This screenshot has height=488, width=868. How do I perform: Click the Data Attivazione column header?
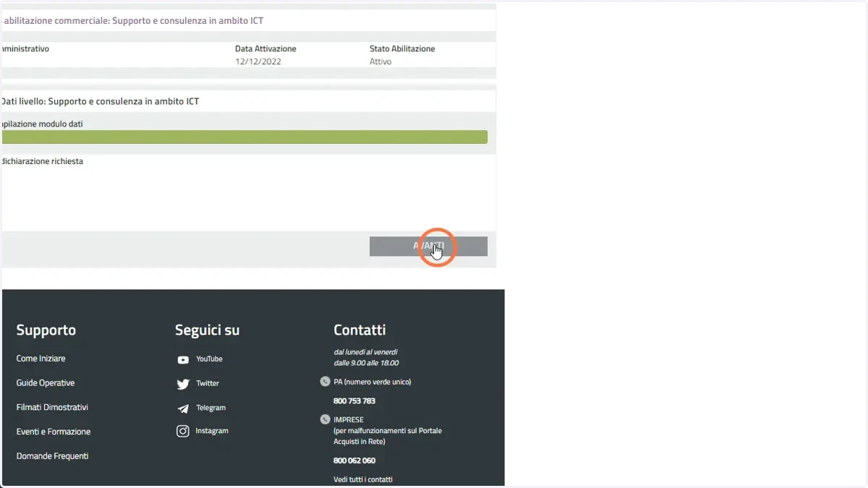pos(265,49)
